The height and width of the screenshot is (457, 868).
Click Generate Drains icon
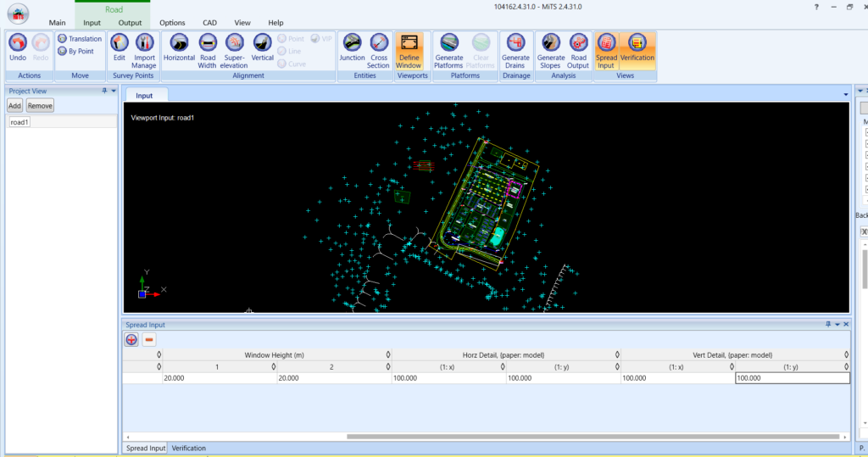515,51
